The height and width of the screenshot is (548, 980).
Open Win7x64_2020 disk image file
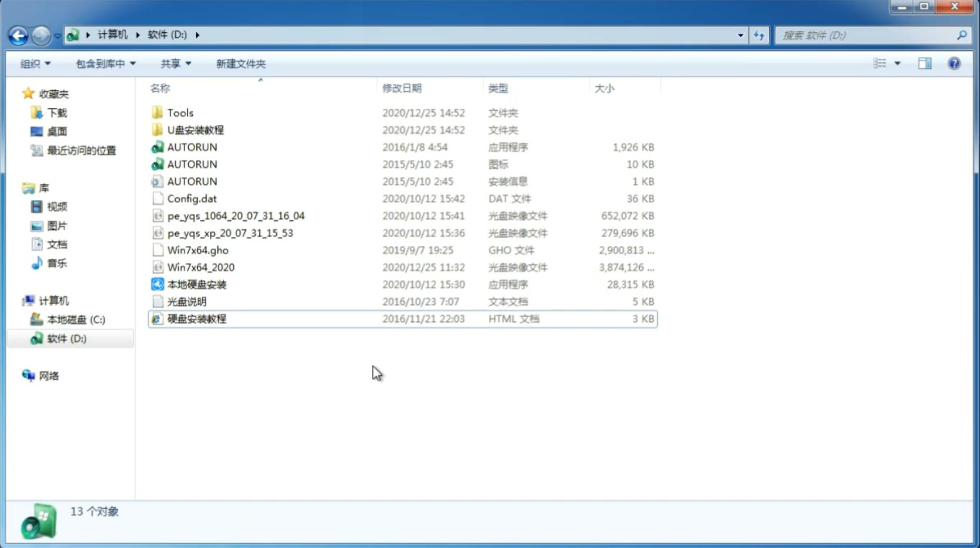click(x=200, y=266)
